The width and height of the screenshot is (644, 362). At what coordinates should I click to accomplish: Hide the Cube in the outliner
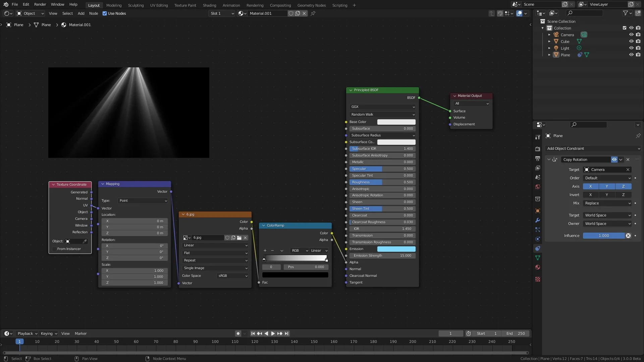coord(631,41)
